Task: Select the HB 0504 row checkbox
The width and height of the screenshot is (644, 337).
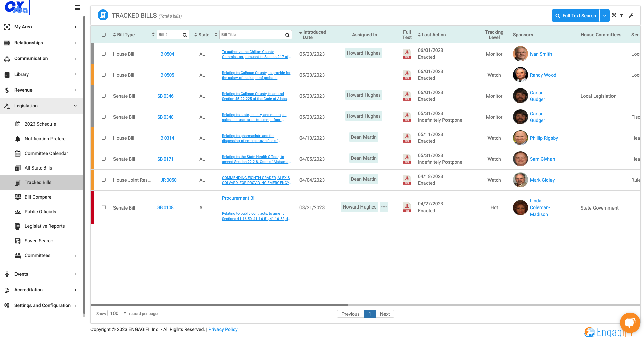Action: [x=104, y=54]
